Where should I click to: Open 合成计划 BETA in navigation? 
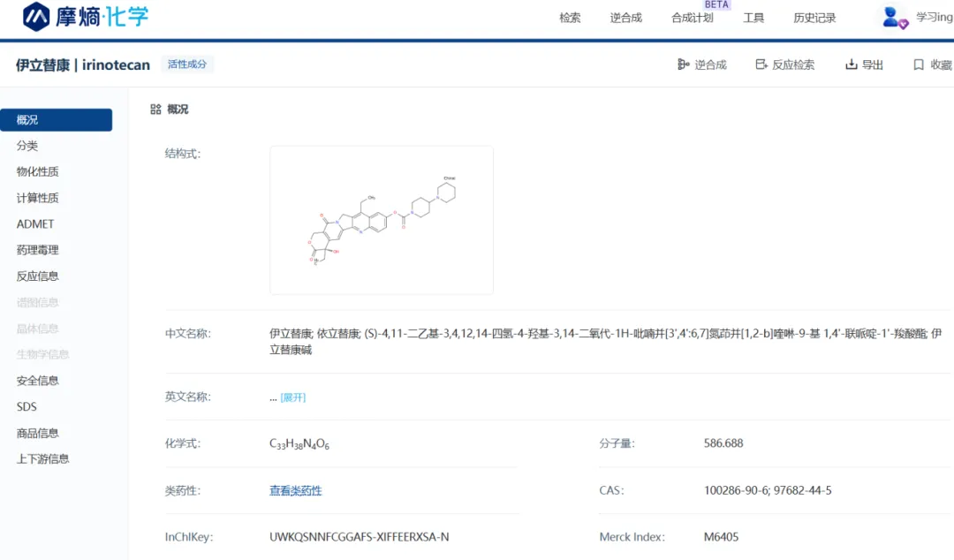tap(693, 18)
